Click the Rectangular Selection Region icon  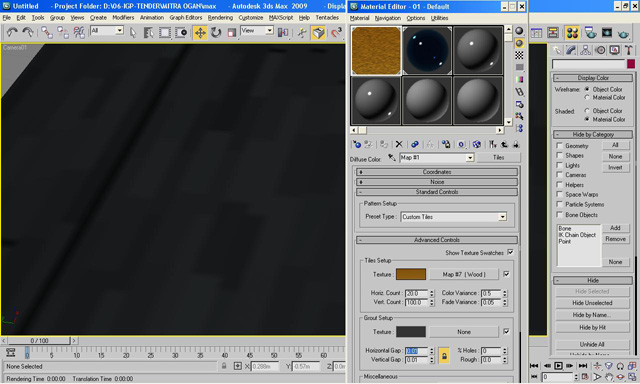coord(164,32)
